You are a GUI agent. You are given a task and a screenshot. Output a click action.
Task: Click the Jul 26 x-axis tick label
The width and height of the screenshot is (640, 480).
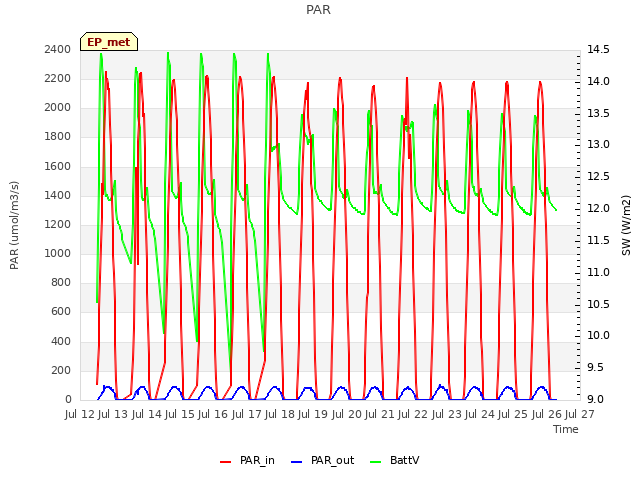click(547, 414)
